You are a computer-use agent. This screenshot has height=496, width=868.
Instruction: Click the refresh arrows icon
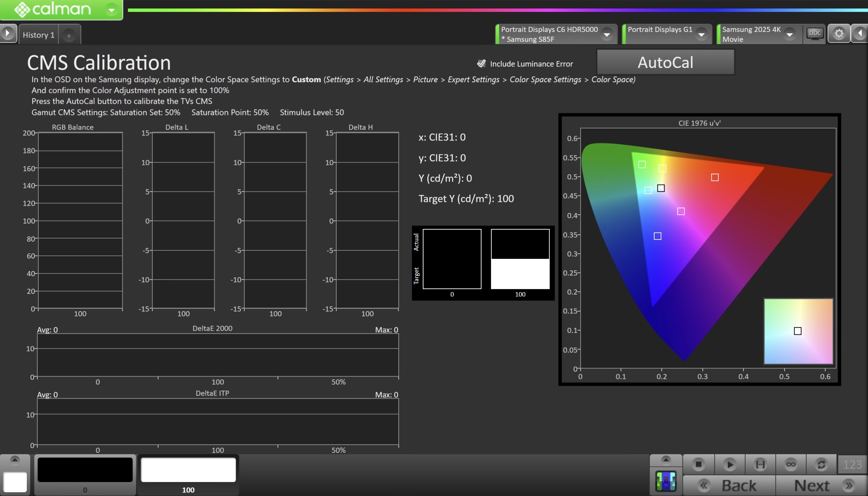tap(821, 464)
